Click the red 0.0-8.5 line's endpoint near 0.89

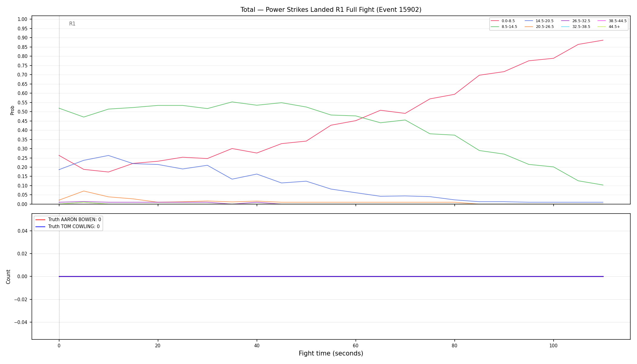603,40
